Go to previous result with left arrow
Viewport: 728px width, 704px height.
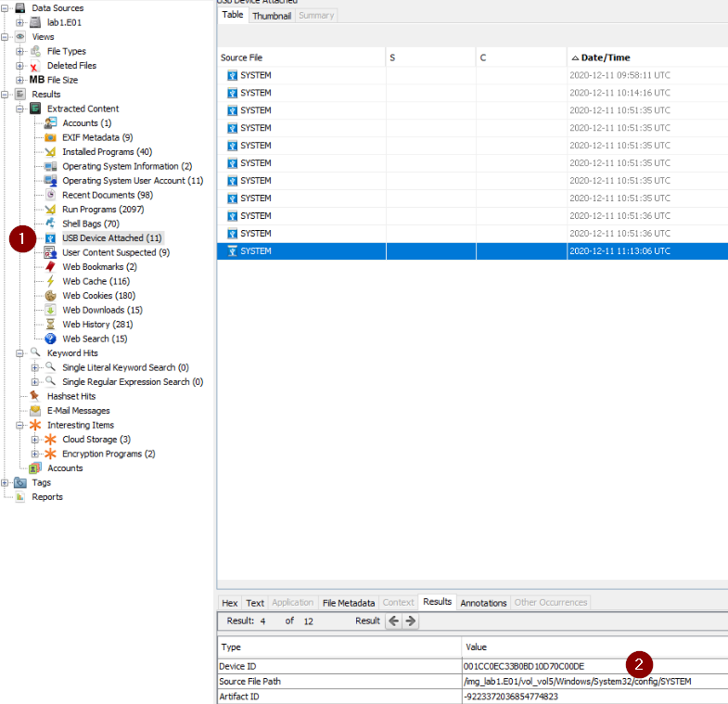coord(395,621)
